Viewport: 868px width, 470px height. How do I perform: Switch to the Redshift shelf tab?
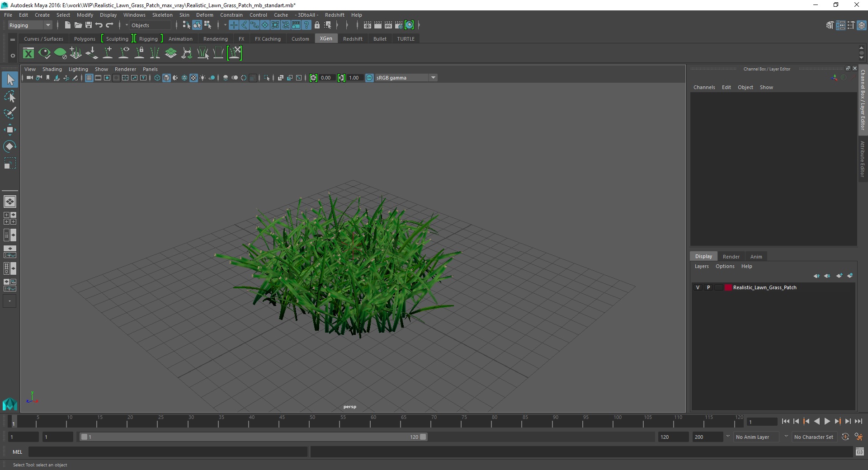tap(353, 39)
